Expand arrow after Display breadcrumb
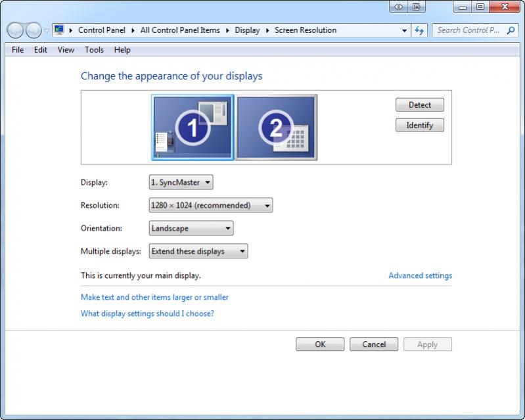 267,30
